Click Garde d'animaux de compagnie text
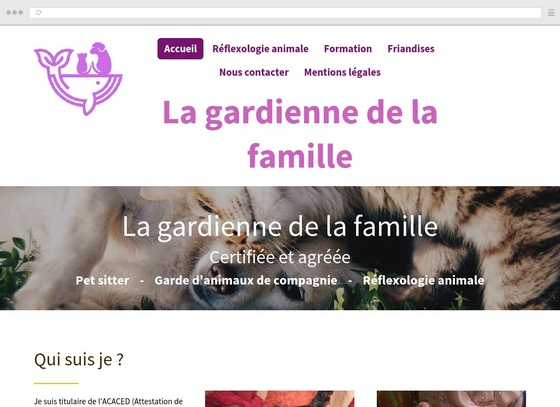The image size is (560, 407). click(246, 281)
